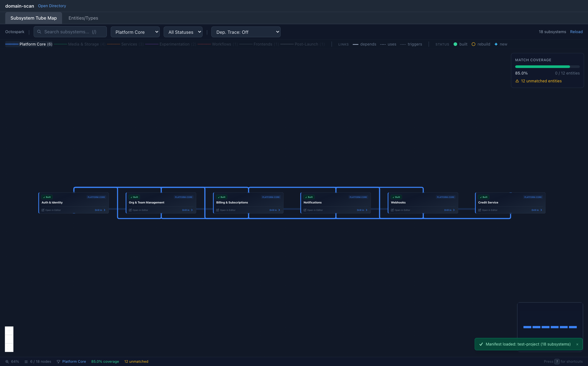Image resolution: width=588 pixels, height=366 pixels.
Task: Drill in to Org & Team Management
Action: tap(188, 210)
